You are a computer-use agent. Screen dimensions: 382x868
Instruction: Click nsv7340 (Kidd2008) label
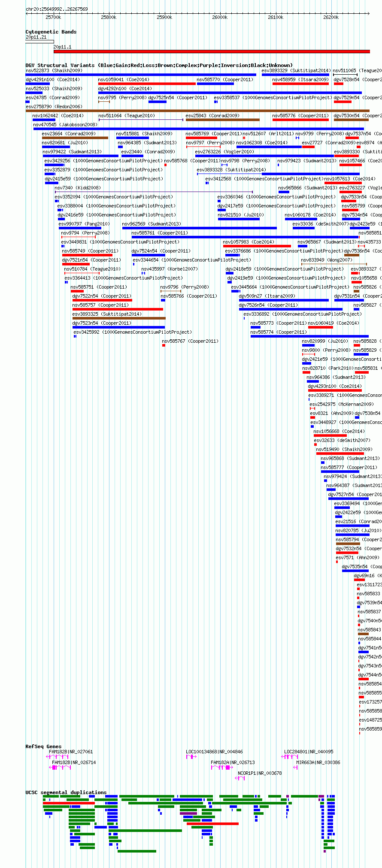(78, 188)
